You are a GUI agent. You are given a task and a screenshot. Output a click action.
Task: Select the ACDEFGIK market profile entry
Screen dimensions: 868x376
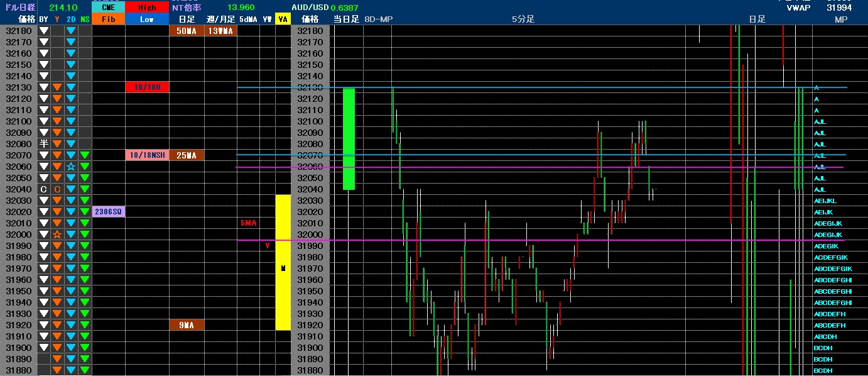pos(831,257)
